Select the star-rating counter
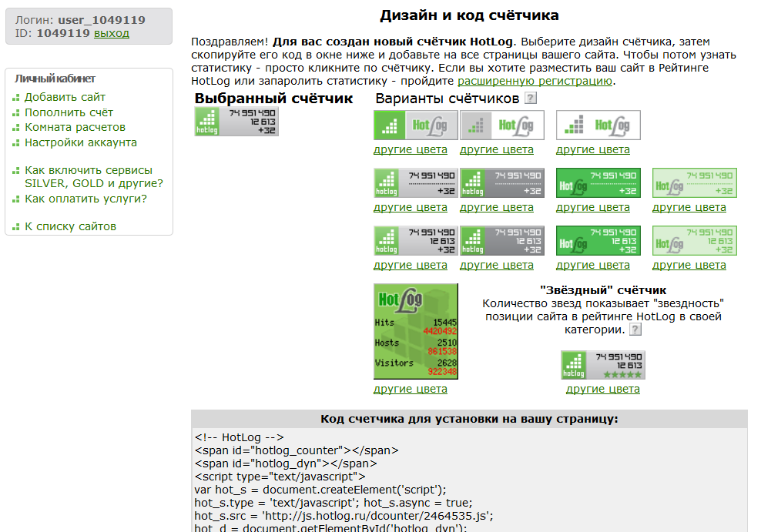 tap(603, 365)
